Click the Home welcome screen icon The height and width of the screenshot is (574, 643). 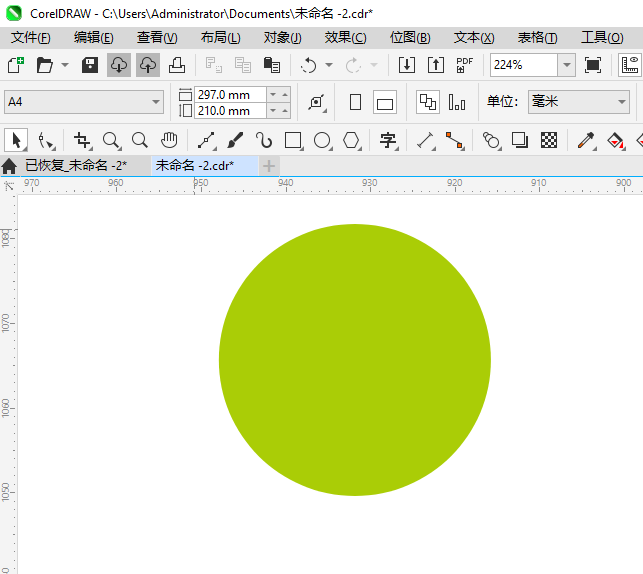point(9,166)
